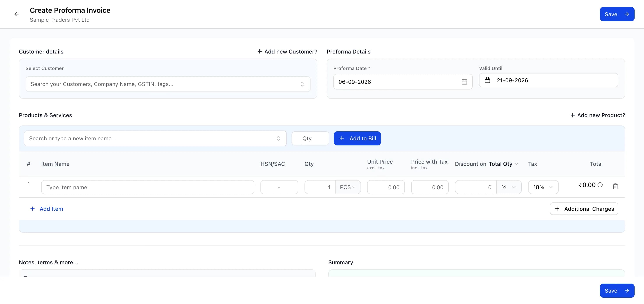The image size is (644, 304).
Task: Click the back arrow icon
Action: point(16,14)
